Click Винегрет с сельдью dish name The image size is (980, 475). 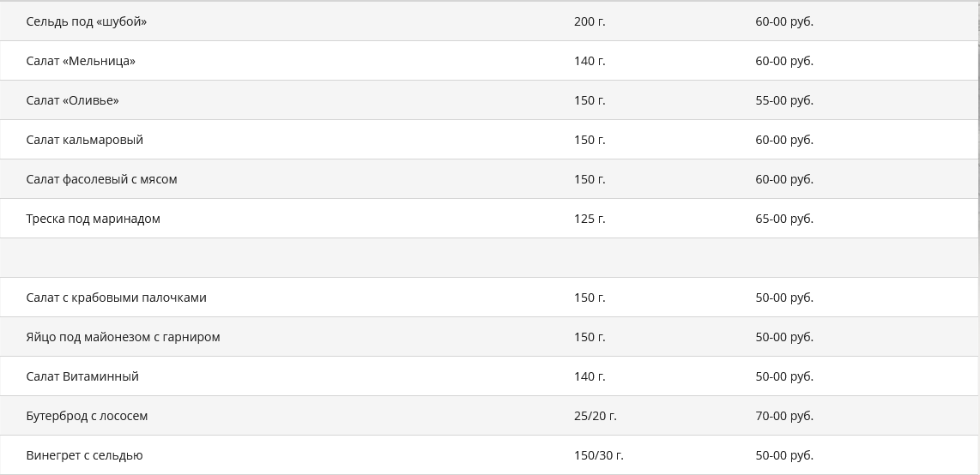pyautogui.click(x=84, y=455)
